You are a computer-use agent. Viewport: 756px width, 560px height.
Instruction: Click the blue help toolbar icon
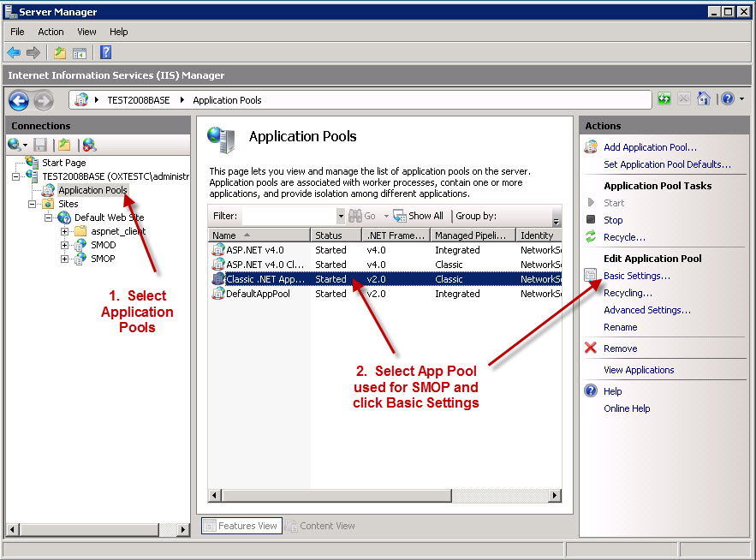pyautogui.click(x=105, y=52)
